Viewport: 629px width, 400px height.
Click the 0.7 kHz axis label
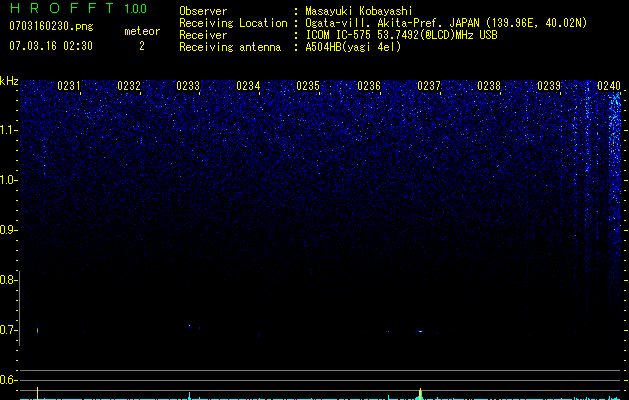click(8, 330)
